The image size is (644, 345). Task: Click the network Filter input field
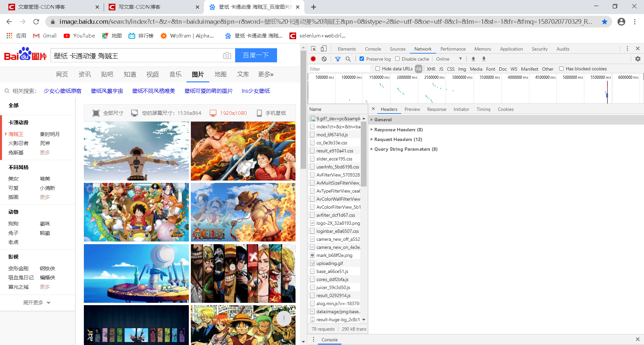click(339, 69)
